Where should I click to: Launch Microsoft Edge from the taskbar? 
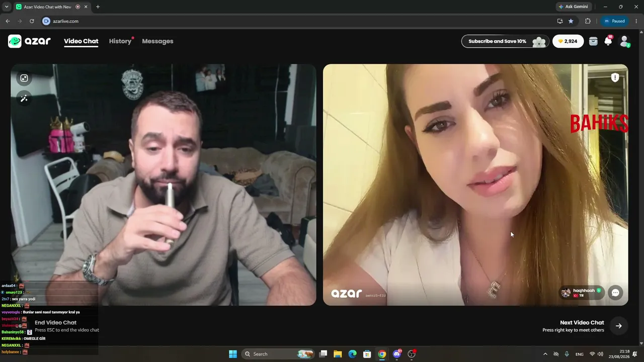click(x=353, y=354)
